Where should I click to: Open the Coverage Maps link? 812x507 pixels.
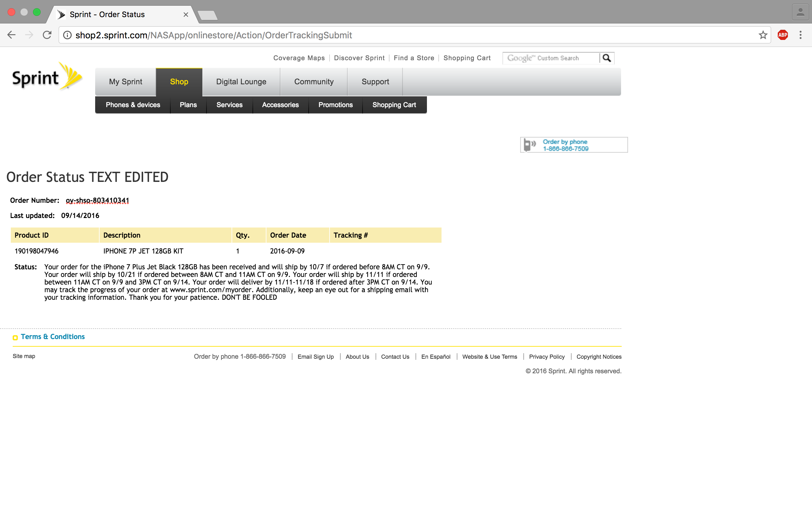click(x=298, y=58)
